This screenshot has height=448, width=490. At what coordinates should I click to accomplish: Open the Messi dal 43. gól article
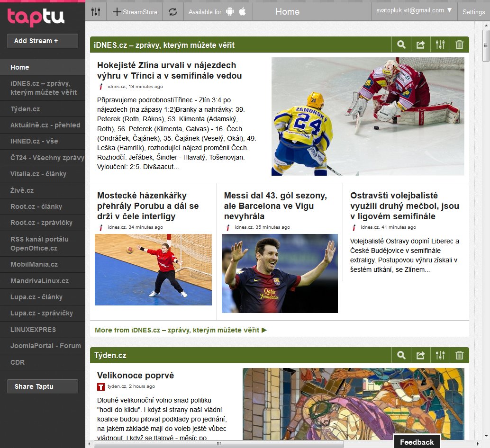[275, 206]
